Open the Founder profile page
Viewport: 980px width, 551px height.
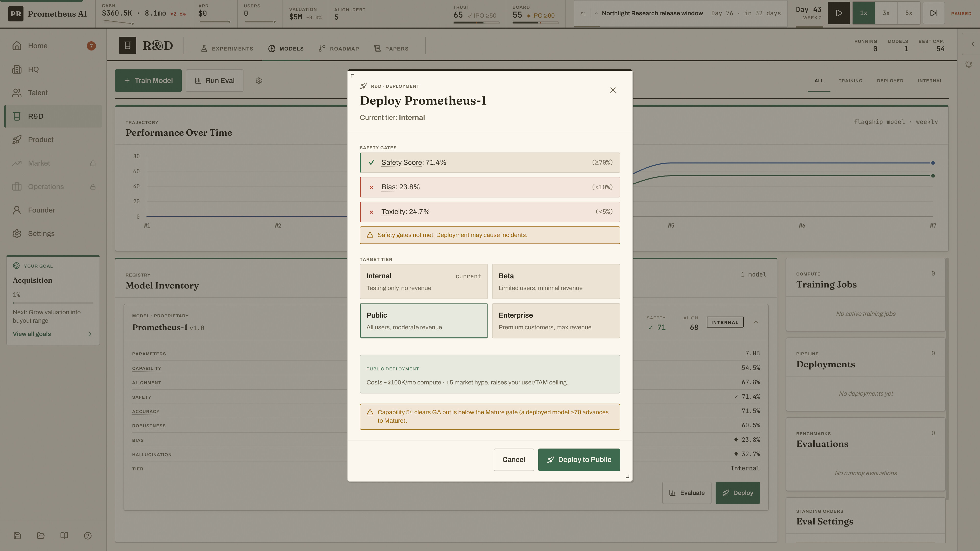pos(53,210)
